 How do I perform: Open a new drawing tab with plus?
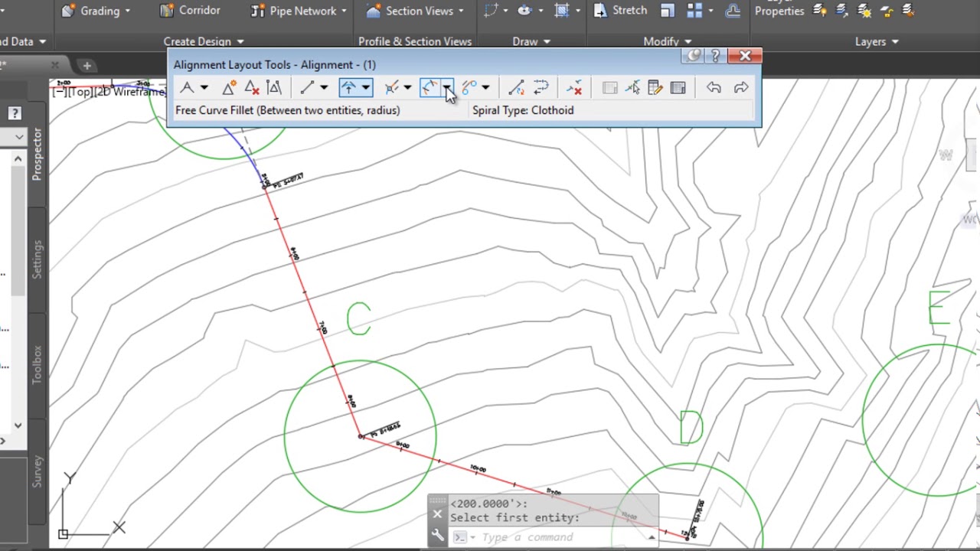(87, 66)
